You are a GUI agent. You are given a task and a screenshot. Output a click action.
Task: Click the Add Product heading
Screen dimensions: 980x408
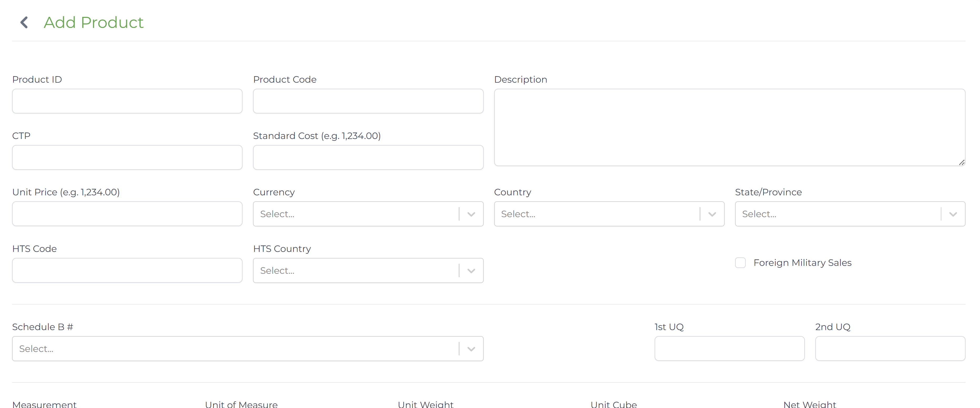pos(94,22)
